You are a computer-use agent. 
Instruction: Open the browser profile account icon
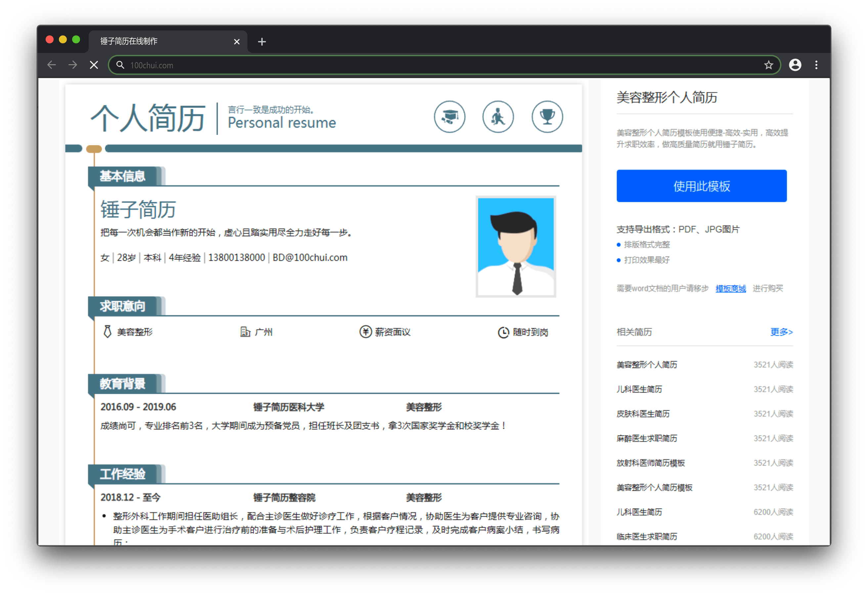click(x=795, y=65)
